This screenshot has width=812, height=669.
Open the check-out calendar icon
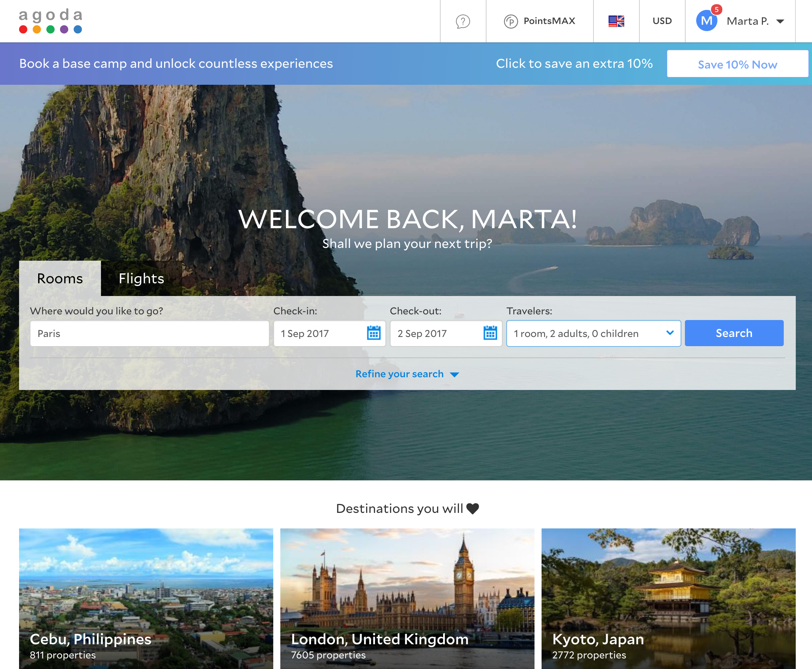click(x=490, y=333)
